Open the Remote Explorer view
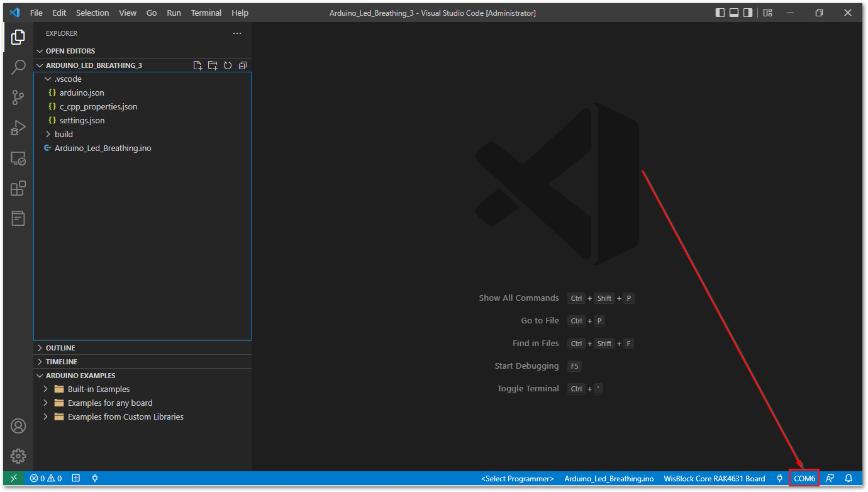 point(18,158)
